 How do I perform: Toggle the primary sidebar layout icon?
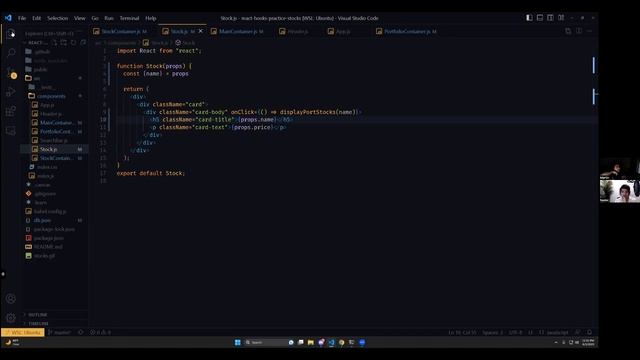point(529,18)
